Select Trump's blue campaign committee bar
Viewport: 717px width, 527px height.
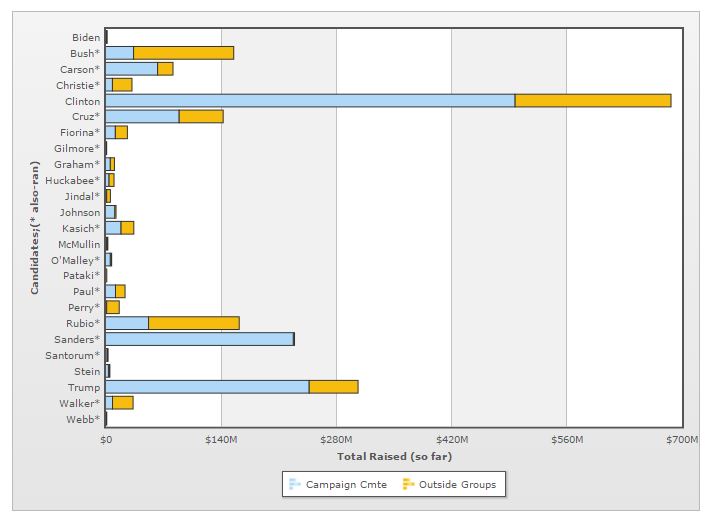(x=207, y=387)
